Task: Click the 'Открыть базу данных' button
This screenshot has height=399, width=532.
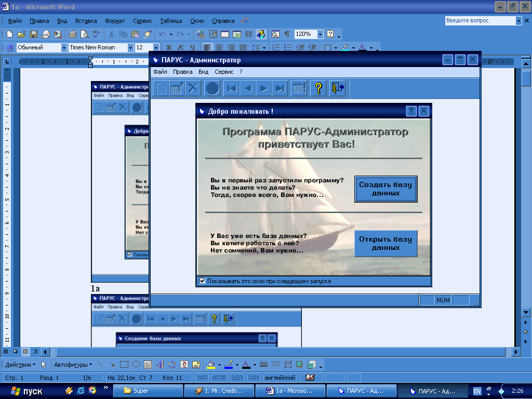Action: click(386, 243)
